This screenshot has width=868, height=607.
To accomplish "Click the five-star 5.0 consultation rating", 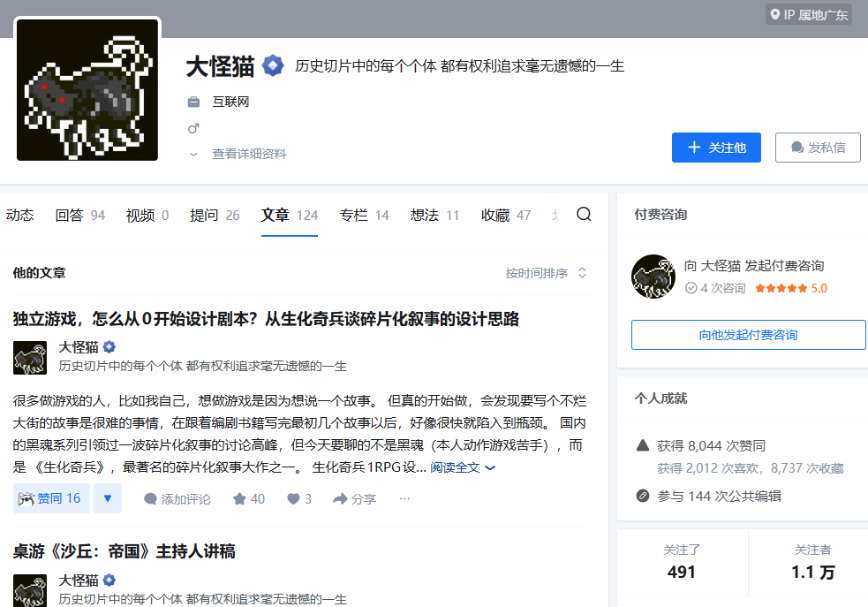I will point(790,288).
